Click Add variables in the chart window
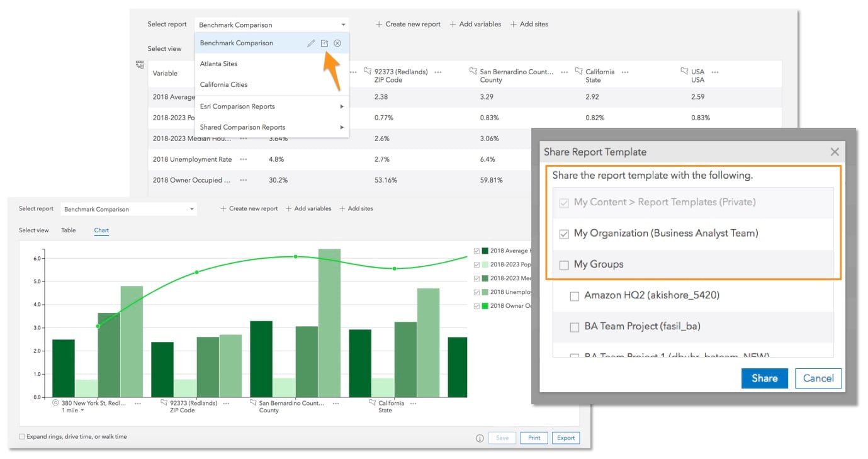Viewport: 868px width, 459px height. click(308, 209)
